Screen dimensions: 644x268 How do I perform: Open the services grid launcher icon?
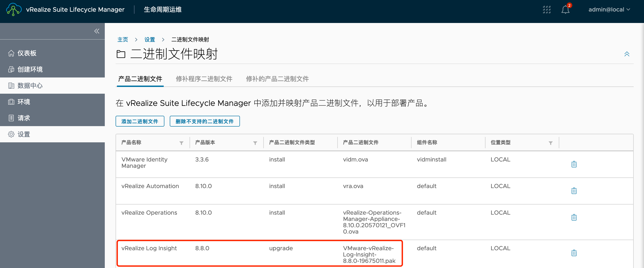click(546, 9)
